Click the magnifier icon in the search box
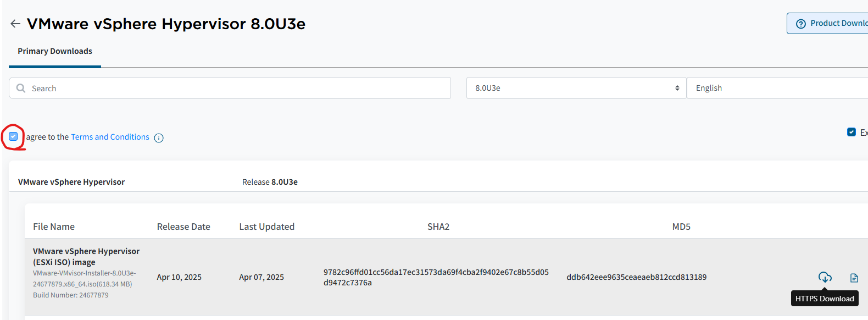868x320 pixels. pyautogui.click(x=21, y=88)
